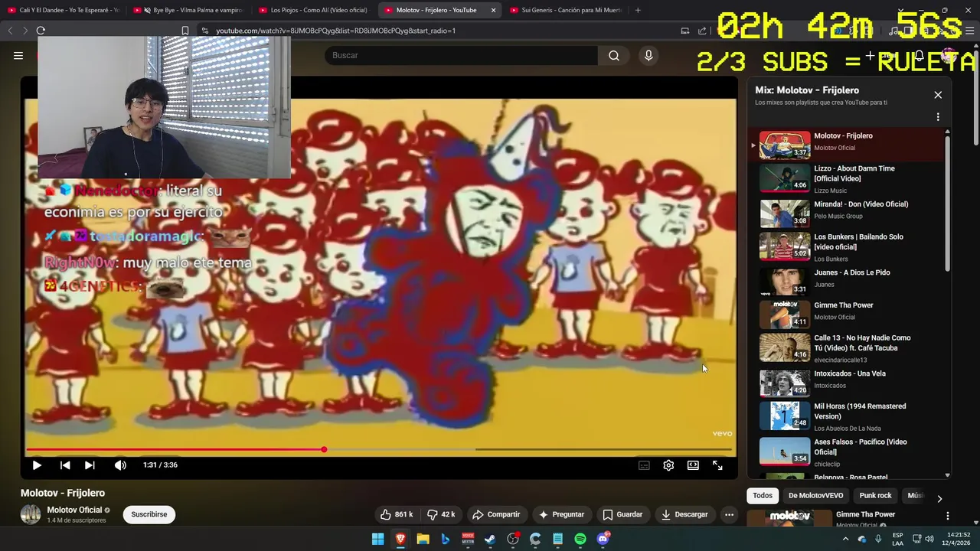Open video player settings gear
This screenshot has height=551, width=980.
click(x=668, y=465)
